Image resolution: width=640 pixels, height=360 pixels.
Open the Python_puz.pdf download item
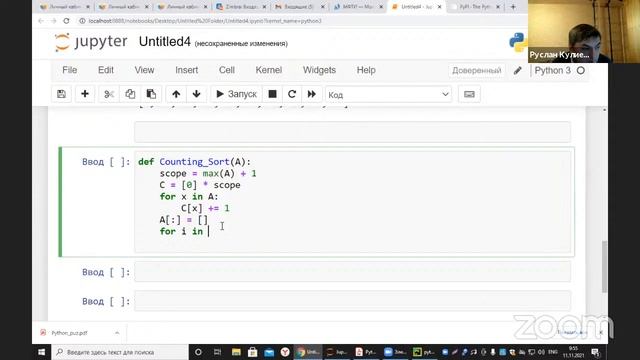[69, 333]
